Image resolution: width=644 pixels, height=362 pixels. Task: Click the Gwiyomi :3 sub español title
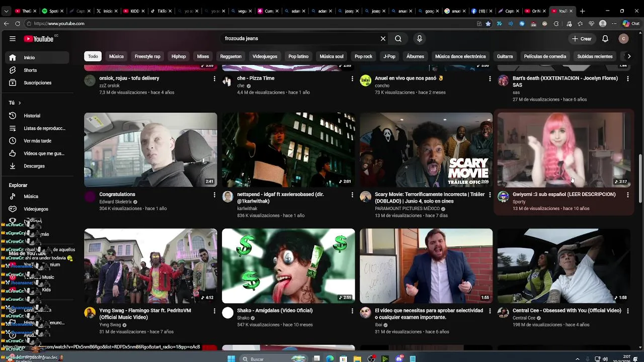click(x=564, y=195)
